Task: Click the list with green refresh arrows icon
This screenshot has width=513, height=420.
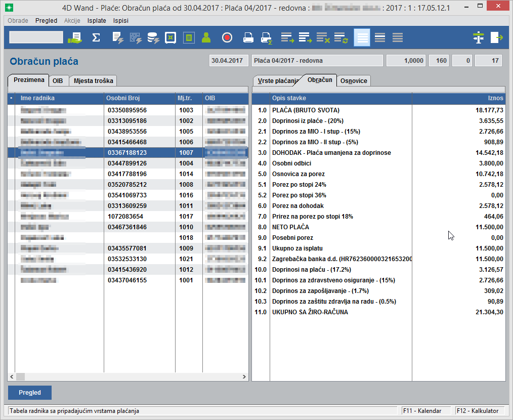Action: (x=341, y=37)
